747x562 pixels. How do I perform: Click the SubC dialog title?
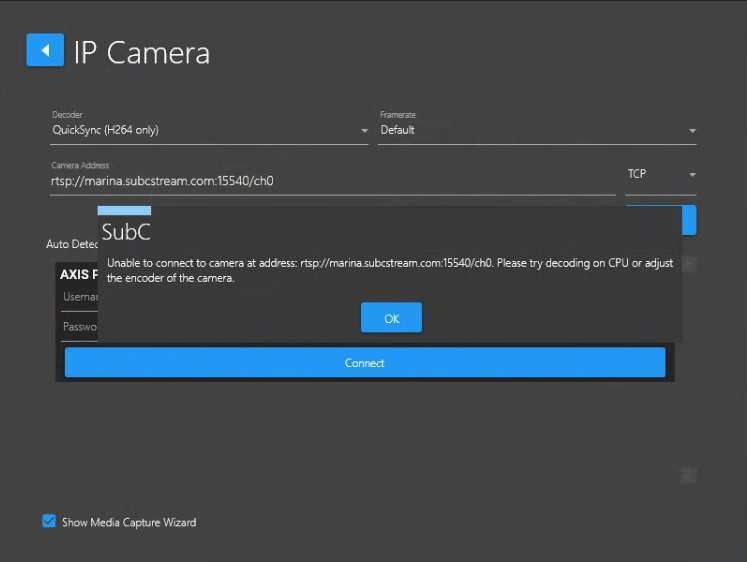(x=126, y=233)
